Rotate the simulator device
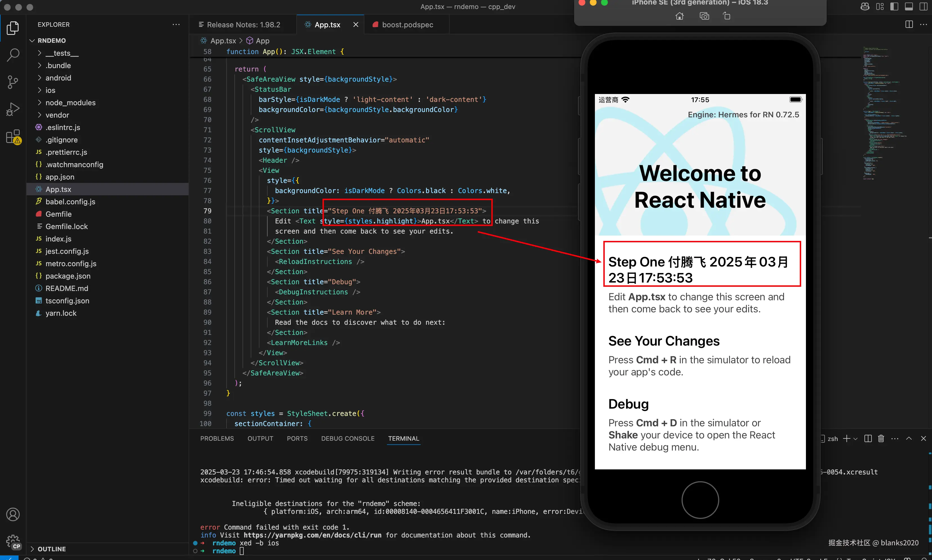 [x=727, y=16]
